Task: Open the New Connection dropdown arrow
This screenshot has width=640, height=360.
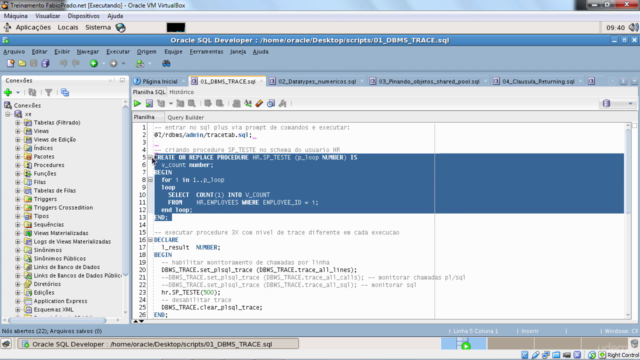Action: click(18, 92)
